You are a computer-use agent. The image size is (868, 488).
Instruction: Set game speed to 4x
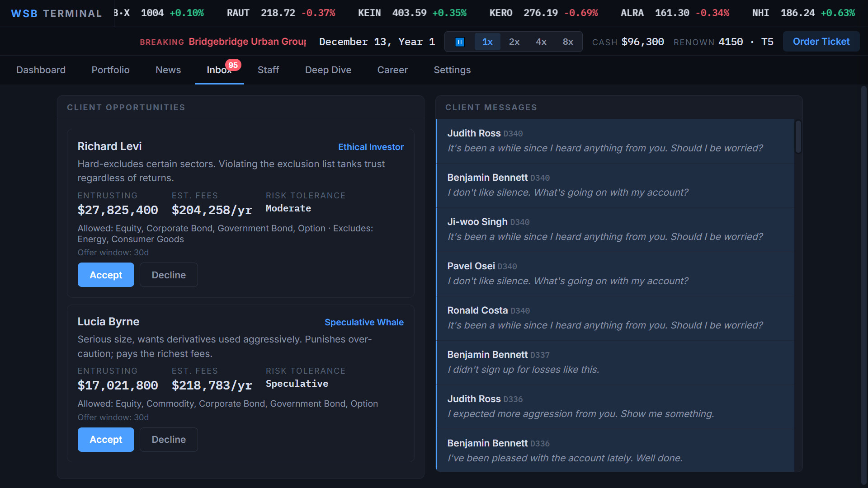[541, 42]
